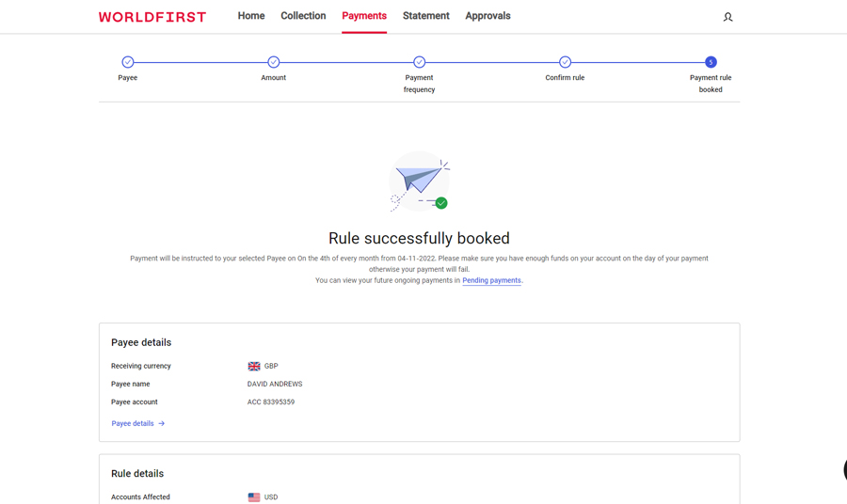
Task: Open the Approvals tab
Action: coord(487,16)
